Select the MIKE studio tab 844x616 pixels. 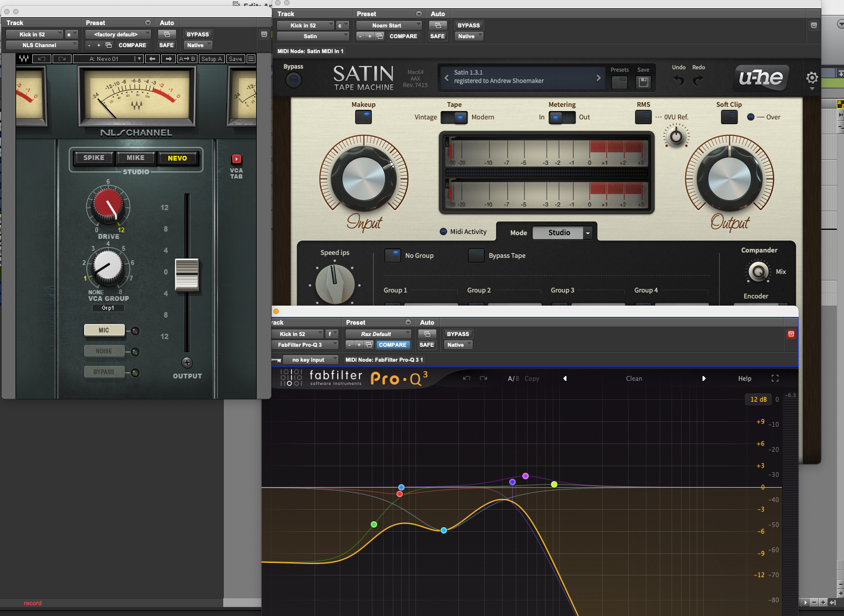point(135,158)
